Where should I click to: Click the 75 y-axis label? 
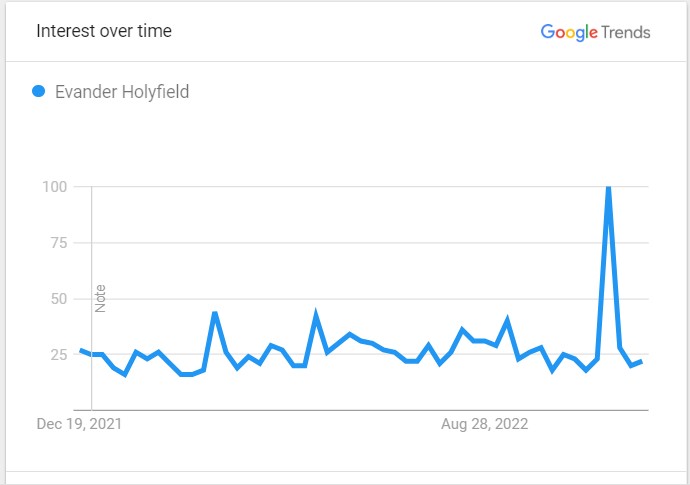tap(59, 242)
